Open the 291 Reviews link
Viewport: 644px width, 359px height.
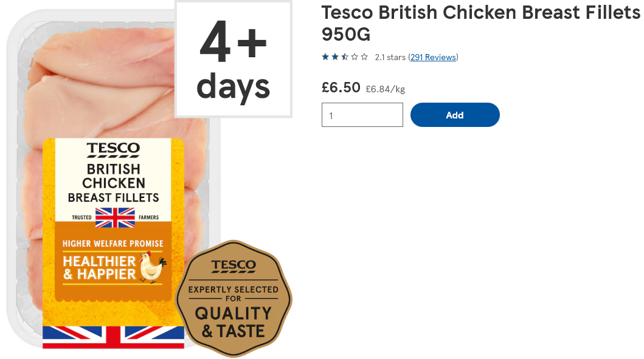click(x=433, y=57)
